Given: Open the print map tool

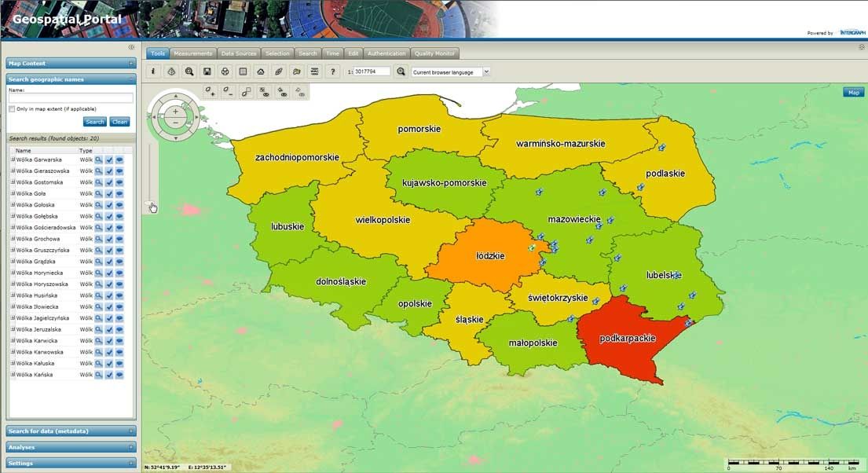Looking at the screenshot, I should 225,71.
